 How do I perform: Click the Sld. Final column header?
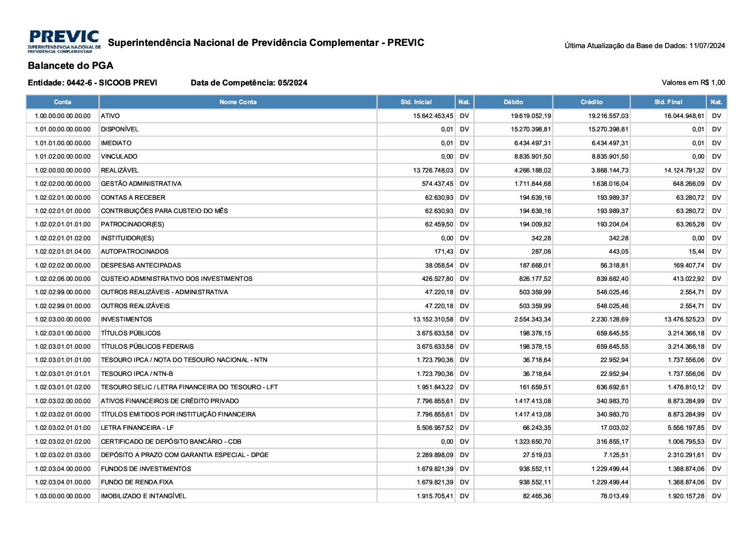668,102
